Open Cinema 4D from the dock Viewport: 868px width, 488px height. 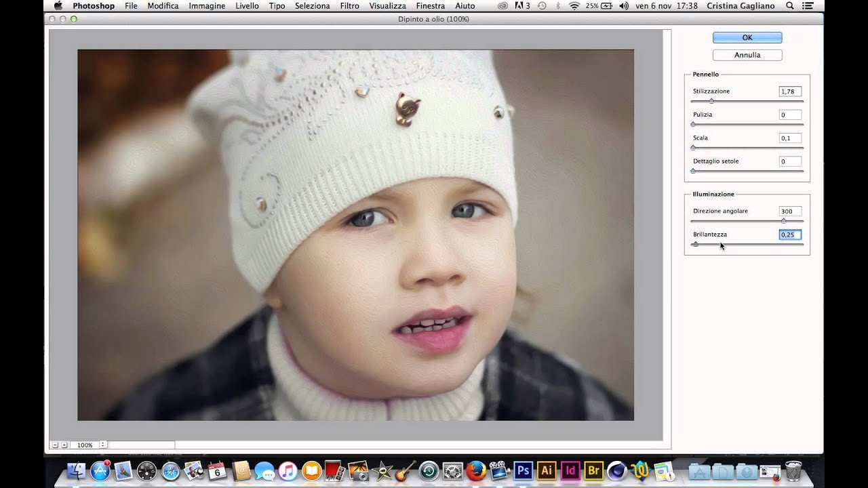pyautogui.click(x=617, y=470)
